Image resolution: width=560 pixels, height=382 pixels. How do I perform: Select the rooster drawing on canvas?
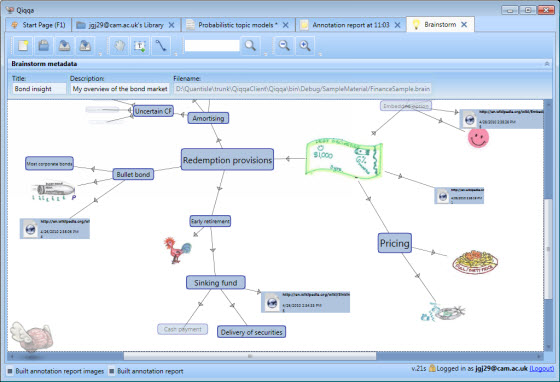(178, 250)
